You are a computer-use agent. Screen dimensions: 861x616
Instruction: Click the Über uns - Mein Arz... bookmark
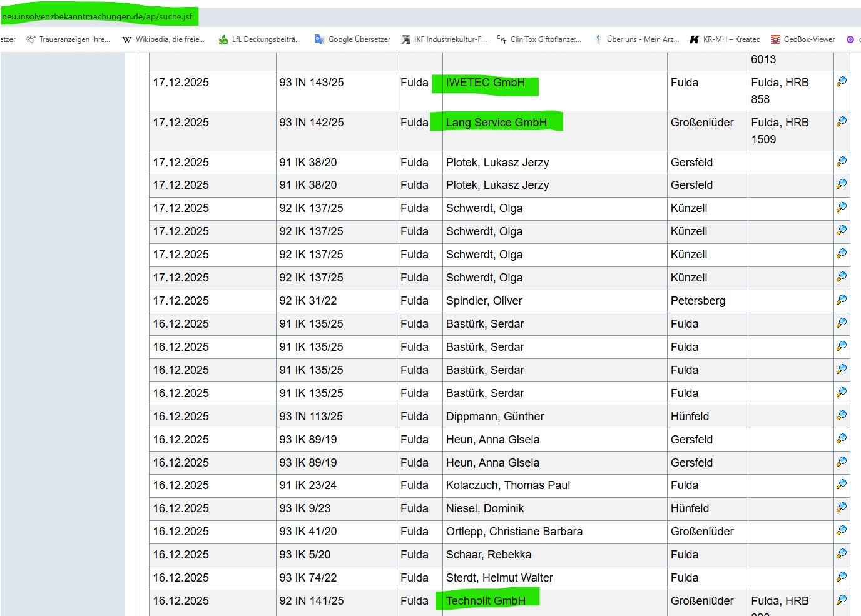tap(636, 39)
